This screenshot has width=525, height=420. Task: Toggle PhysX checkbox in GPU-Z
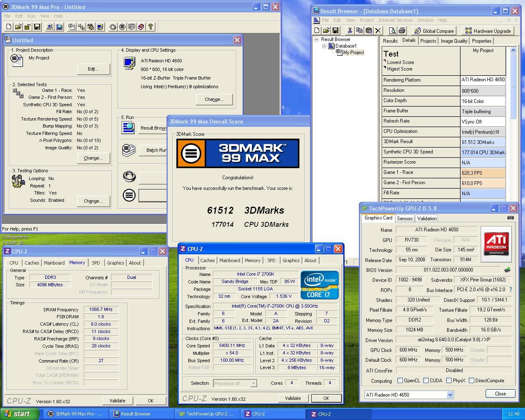coord(449,381)
